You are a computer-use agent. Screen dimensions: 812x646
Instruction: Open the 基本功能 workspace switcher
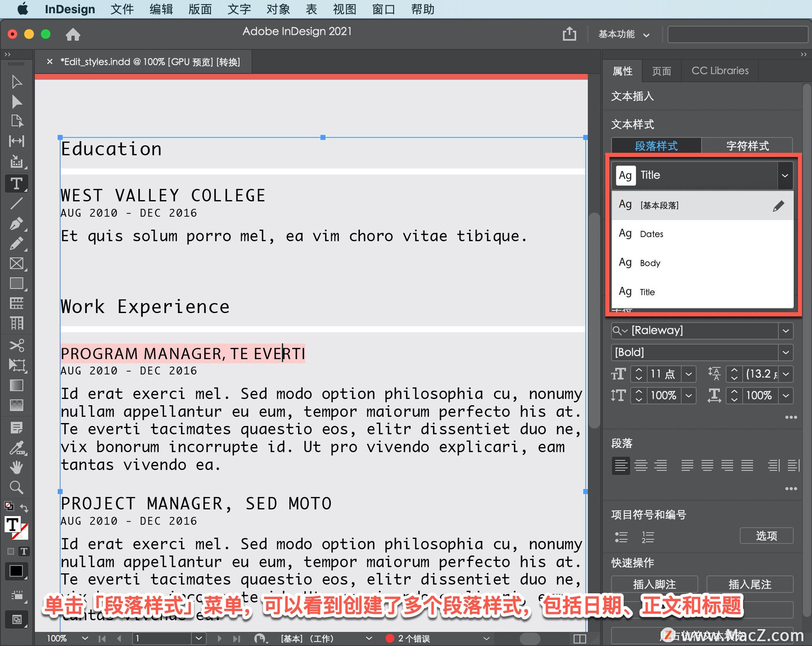tap(623, 34)
